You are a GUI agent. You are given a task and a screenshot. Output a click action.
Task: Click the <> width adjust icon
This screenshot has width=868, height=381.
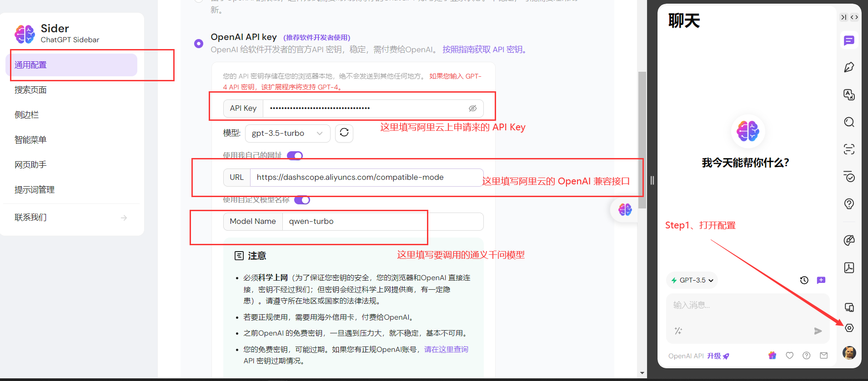click(854, 17)
